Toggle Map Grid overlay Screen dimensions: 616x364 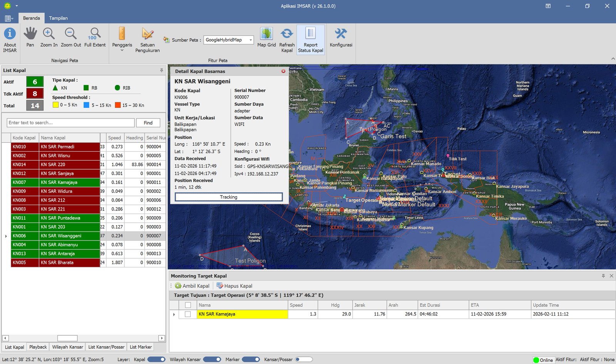pyautogui.click(x=266, y=37)
